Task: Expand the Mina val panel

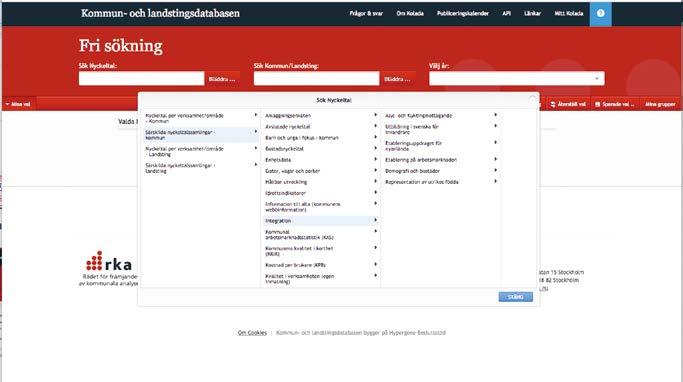Action: click(x=18, y=104)
